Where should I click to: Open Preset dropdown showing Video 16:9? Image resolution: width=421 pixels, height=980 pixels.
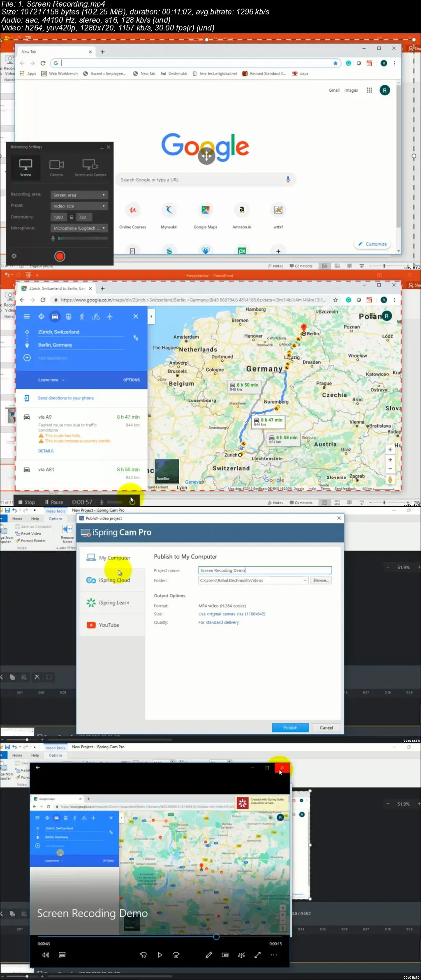79,206
